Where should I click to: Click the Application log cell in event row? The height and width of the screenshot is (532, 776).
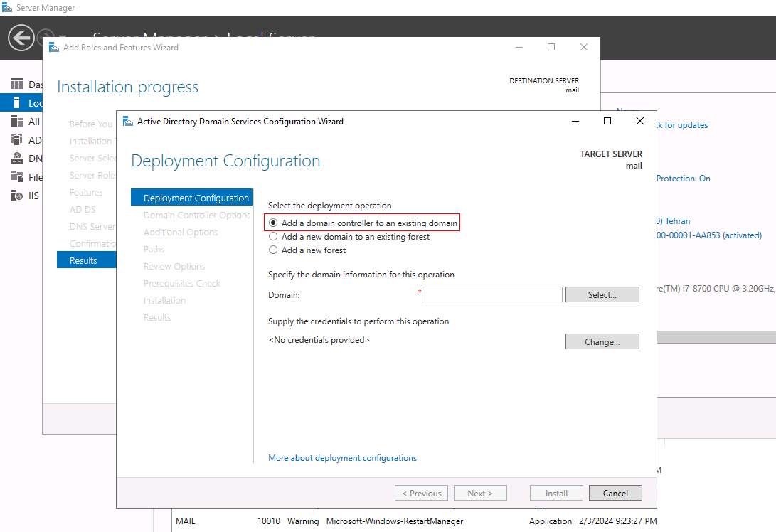click(x=551, y=521)
